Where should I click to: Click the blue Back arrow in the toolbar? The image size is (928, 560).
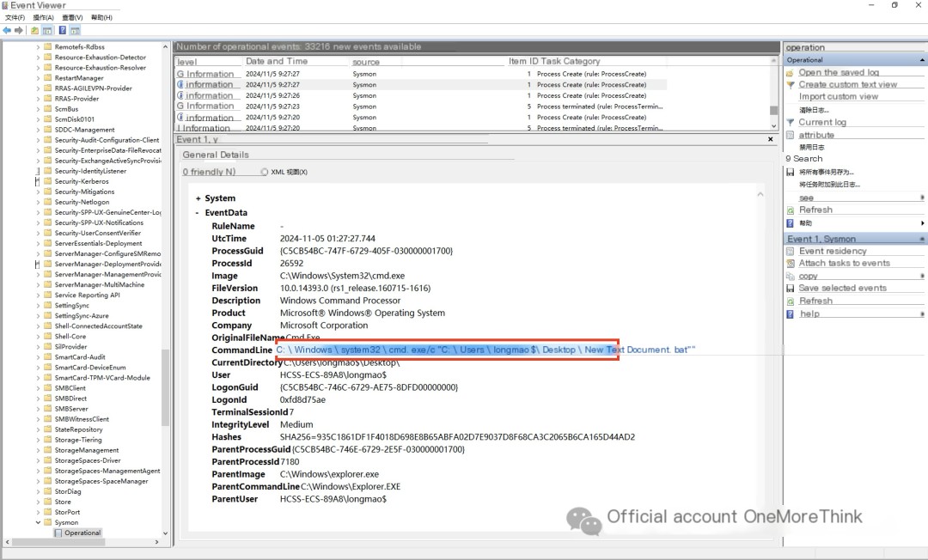click(7, 30)
